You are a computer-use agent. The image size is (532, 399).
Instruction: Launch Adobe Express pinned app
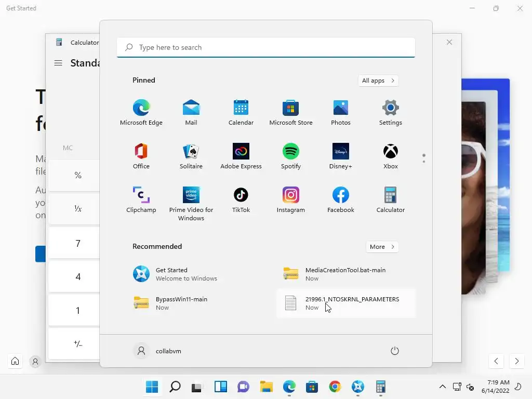pyautogui.click(x=241, y=156)
